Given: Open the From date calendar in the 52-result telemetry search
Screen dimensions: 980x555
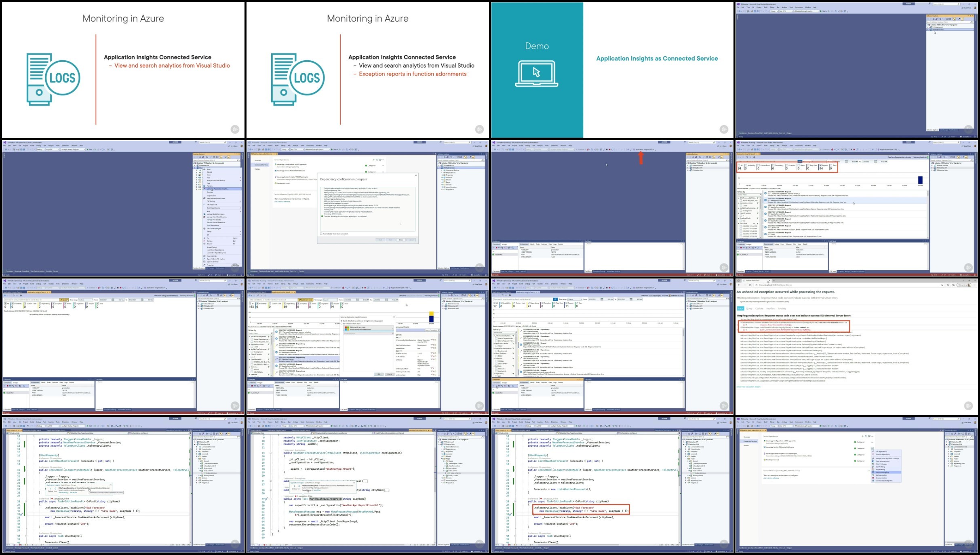Looking at the screenshot, I should [x=602, y=300].
